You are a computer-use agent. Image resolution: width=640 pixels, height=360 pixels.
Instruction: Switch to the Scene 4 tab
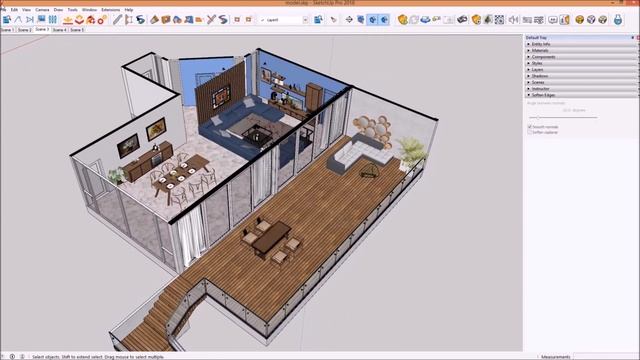(60, 30)
